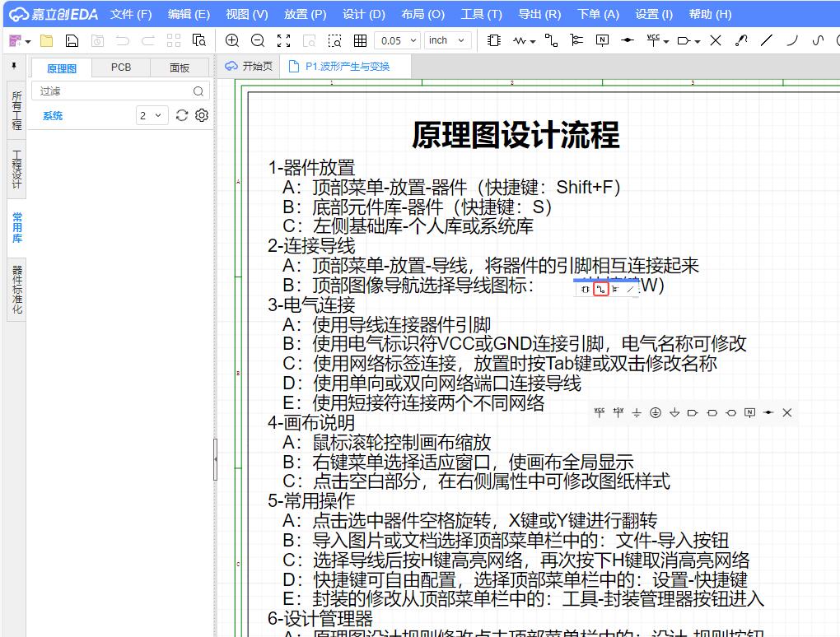Screen dimensions: 840x637
Task: Select the wire drawing tool
Action: click(551, 40)
